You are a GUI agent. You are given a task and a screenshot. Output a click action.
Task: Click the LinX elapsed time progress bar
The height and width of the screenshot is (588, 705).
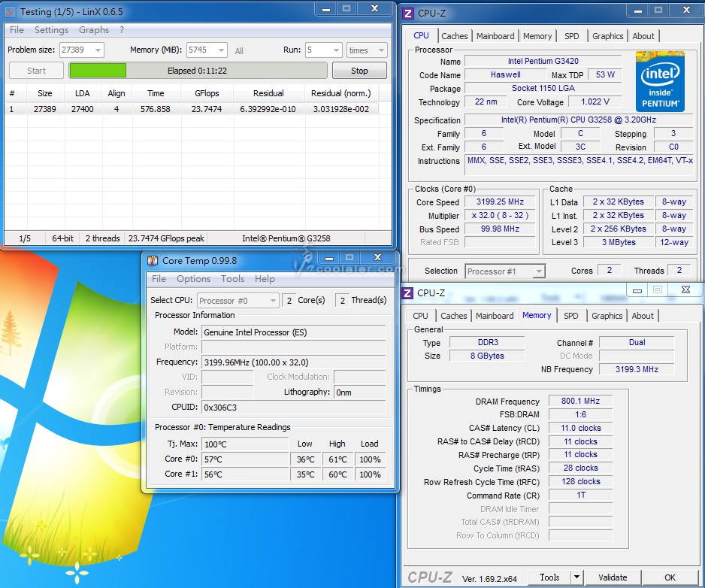click(x=198, y=71)
